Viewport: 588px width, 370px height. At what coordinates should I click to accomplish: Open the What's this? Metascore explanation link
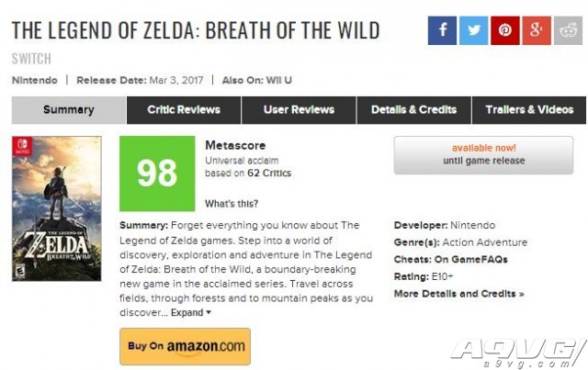(x=232, y=204)
